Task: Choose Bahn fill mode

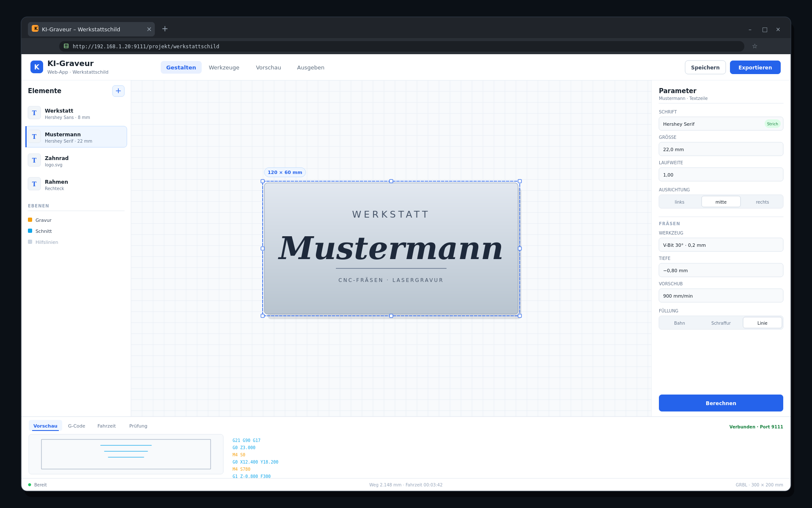Action: coord(680,323)
